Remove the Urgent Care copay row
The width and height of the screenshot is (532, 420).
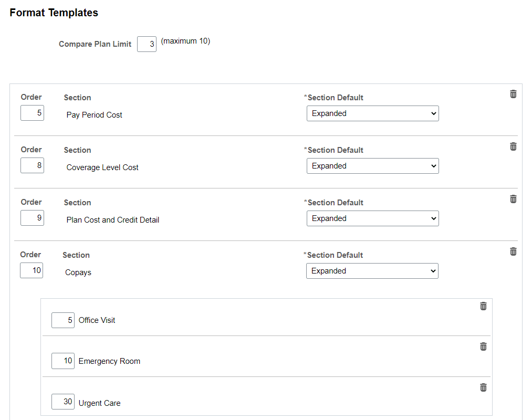pos(483,387)
